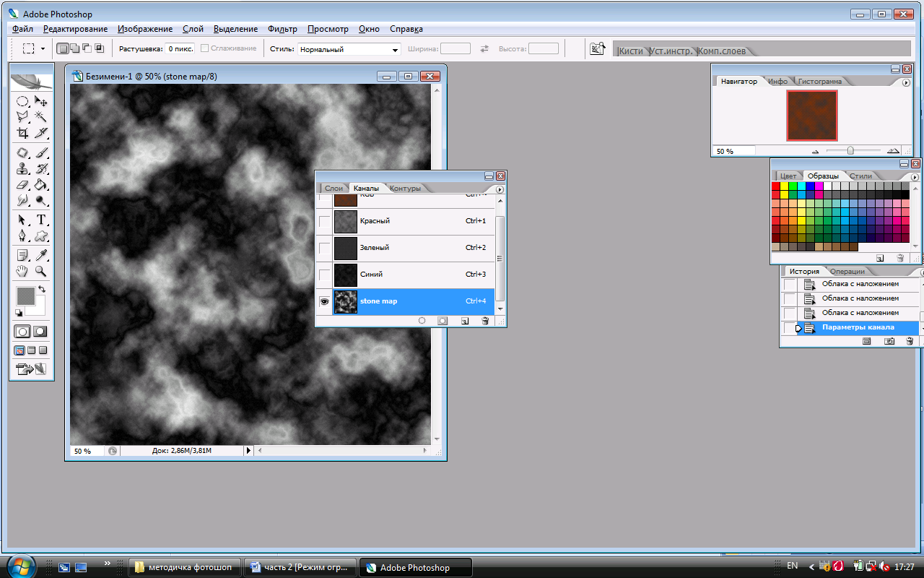
Task: Swap foreground and background colors
Action: pos(41,290)
